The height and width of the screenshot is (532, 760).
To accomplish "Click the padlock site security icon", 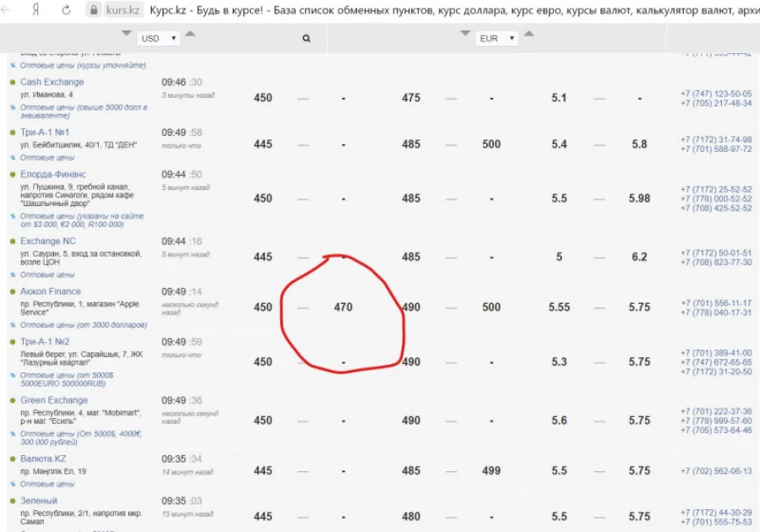I will click(94, 11).
